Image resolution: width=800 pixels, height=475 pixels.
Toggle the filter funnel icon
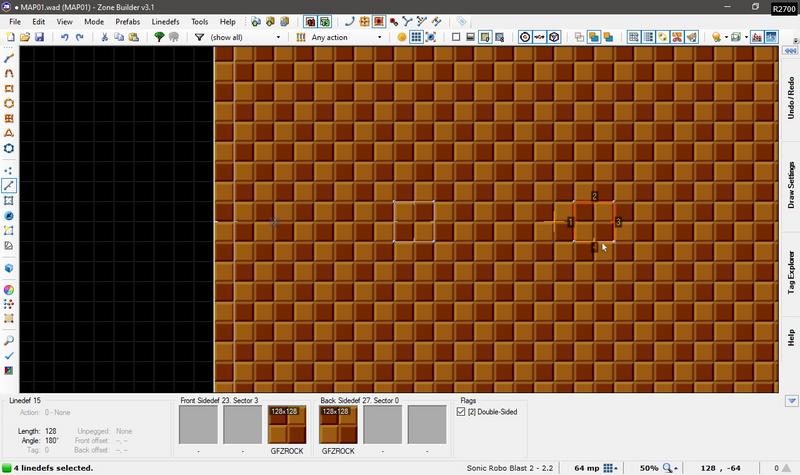coord(200,37)
